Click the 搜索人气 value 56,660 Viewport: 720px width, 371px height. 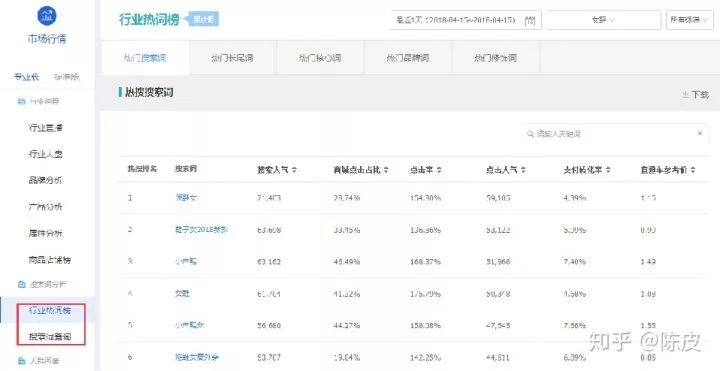[x=269, y=326]
